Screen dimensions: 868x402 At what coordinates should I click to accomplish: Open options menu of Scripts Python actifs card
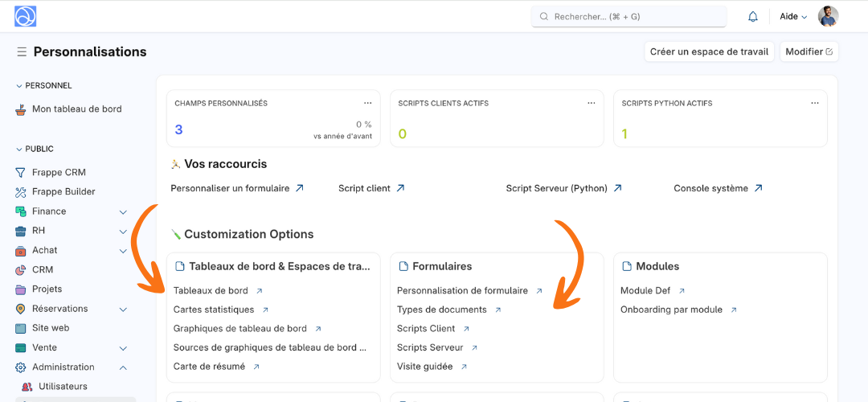click(815, 103)
